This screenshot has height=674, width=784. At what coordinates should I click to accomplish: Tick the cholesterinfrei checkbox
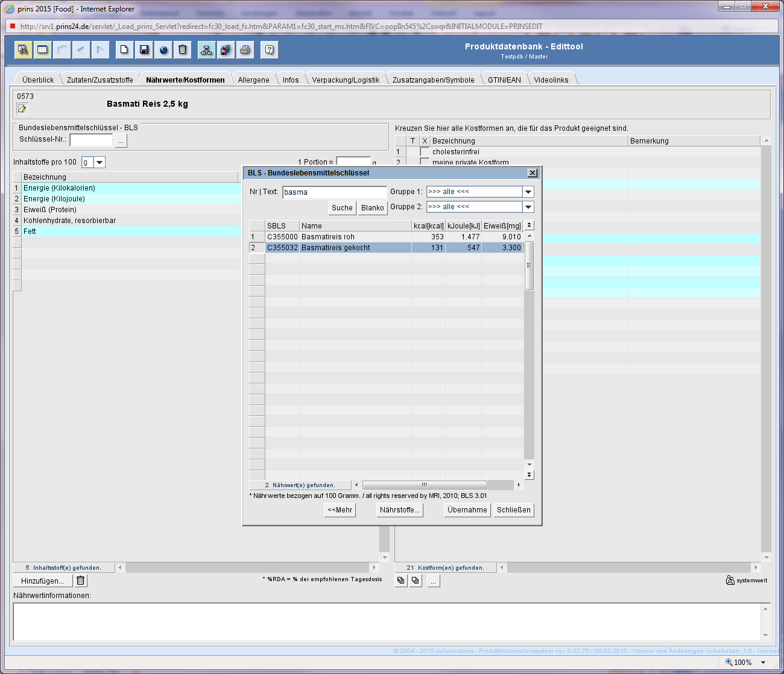pyautogui.click(x=425, y=152)
